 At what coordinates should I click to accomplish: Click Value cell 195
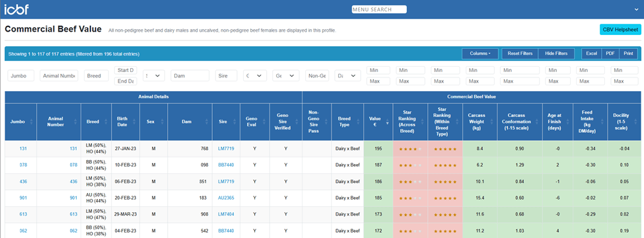[378, 149]
